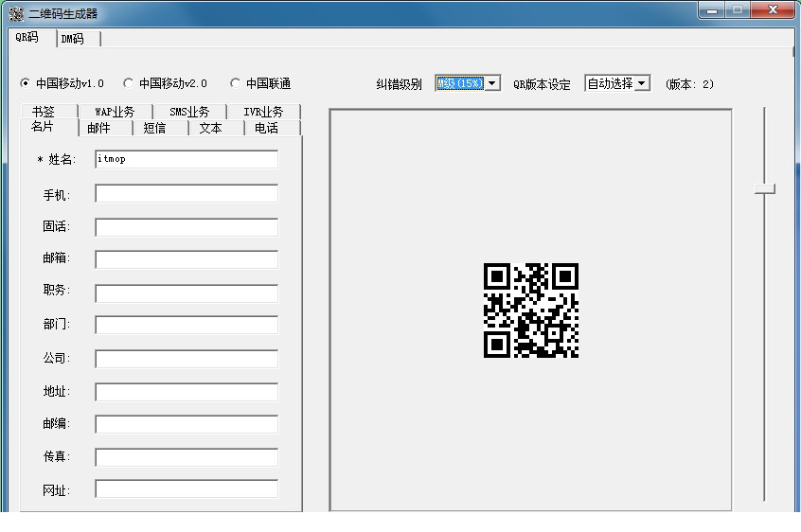Switch to the QR码 tab
This screenshot has height=532, width=801.
point(31,38)
